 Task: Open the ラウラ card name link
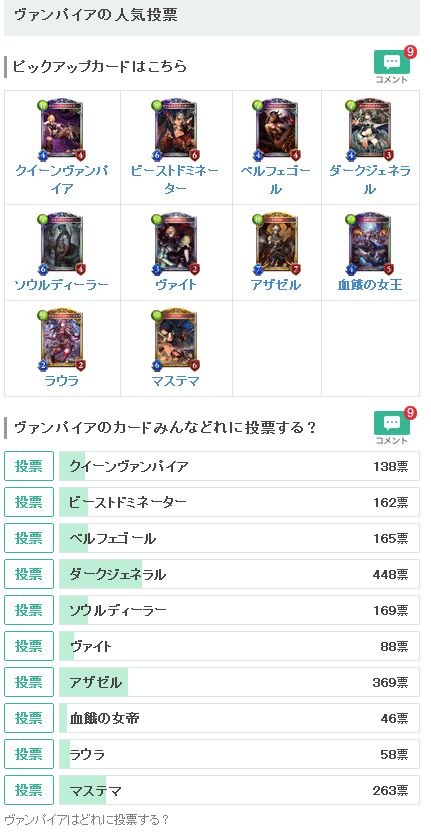tap(62, 381)
